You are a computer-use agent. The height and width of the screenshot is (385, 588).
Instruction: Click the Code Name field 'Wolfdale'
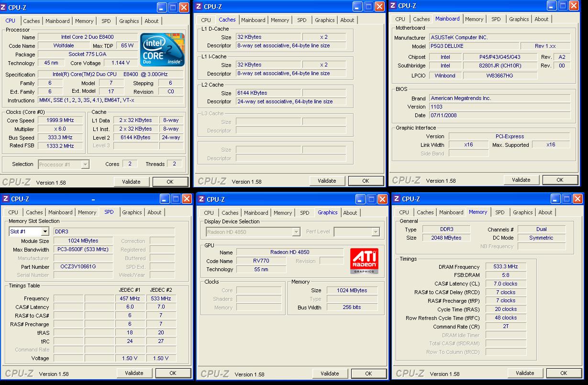(x=63, y=45)
